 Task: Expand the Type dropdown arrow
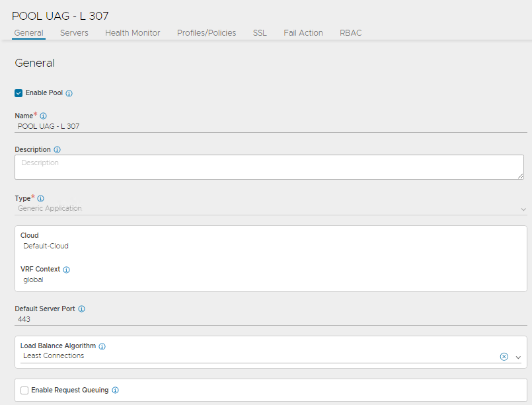(x=523, y=209)
